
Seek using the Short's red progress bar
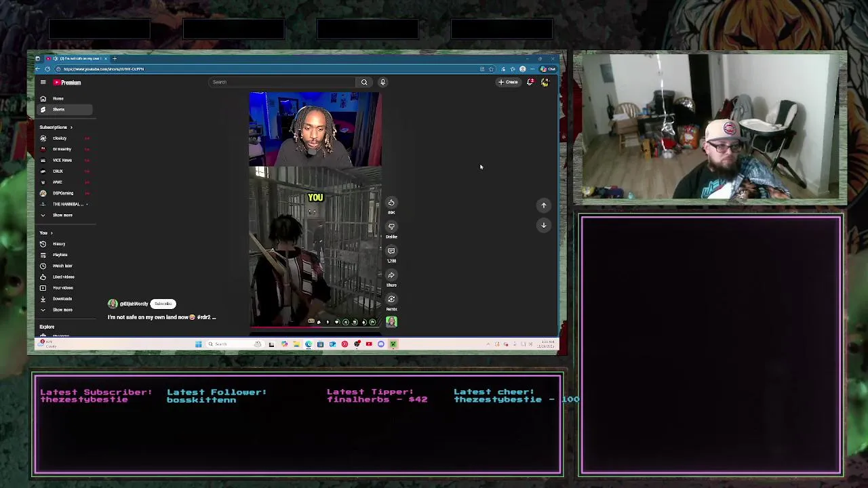315,327
